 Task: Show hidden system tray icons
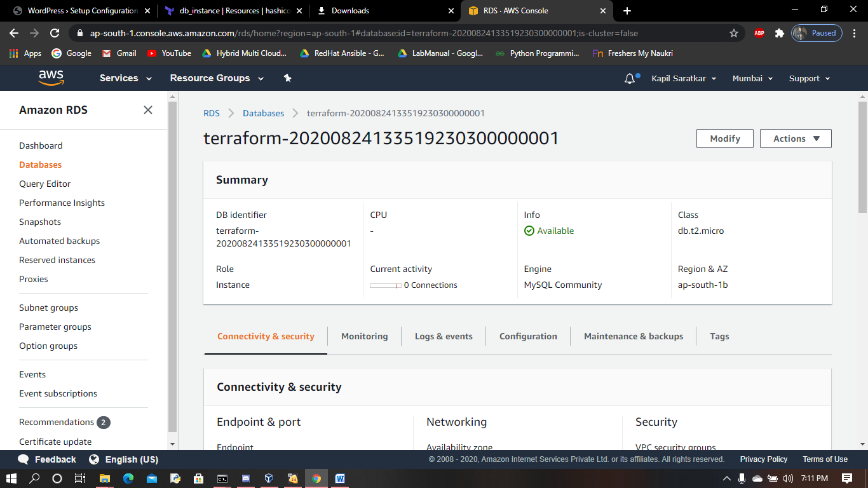click(727, 478)
